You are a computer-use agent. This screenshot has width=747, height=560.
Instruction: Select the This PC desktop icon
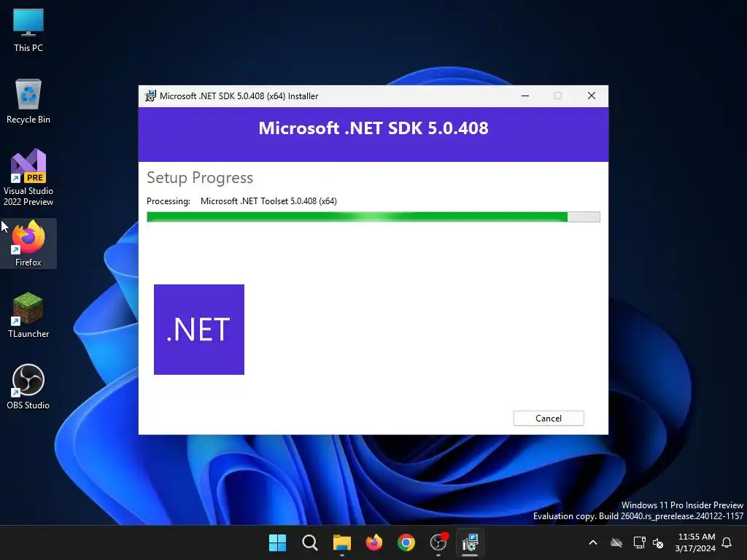pos(28,30)
